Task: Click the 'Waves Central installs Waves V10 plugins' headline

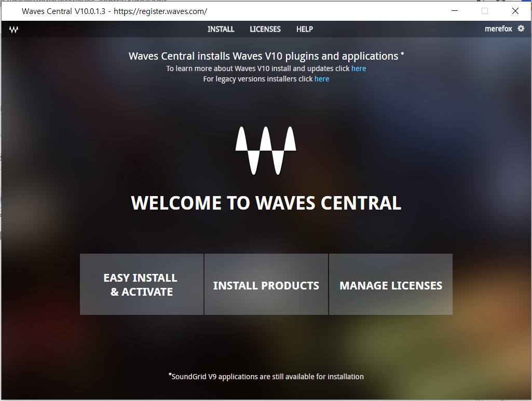Action: tap(263, 56)
